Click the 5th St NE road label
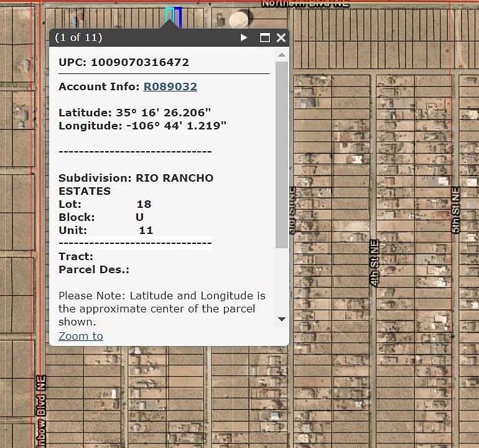The width and height of the screenshot is (479, 448). [x=455, y=210]
